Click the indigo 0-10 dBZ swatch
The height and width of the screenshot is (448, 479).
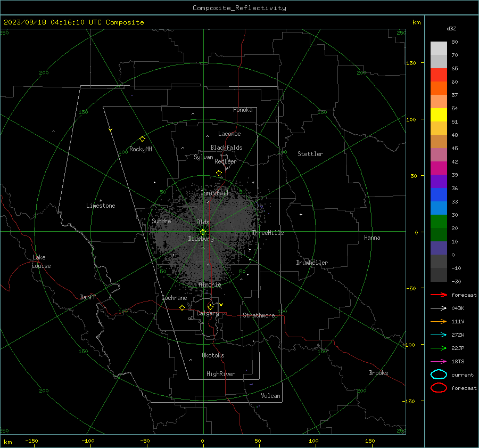click(439, 248)
